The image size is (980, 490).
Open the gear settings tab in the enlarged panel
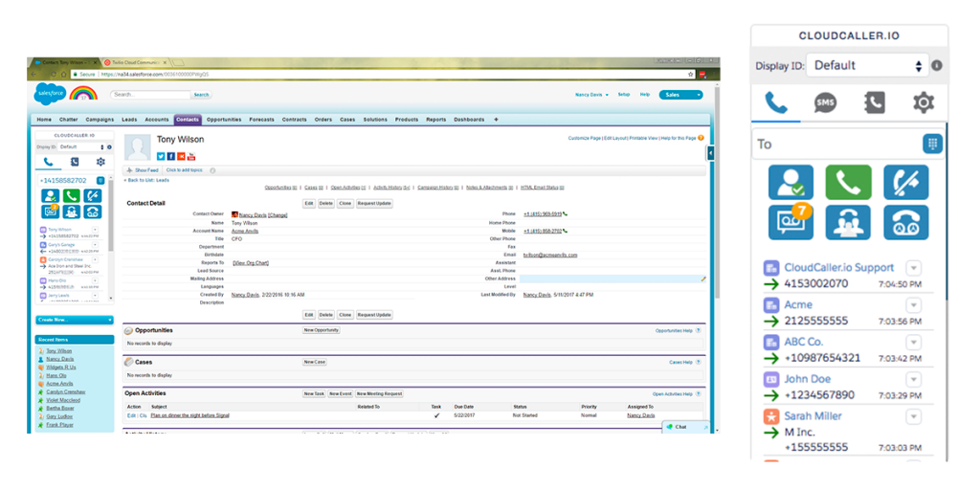[924, 102]
